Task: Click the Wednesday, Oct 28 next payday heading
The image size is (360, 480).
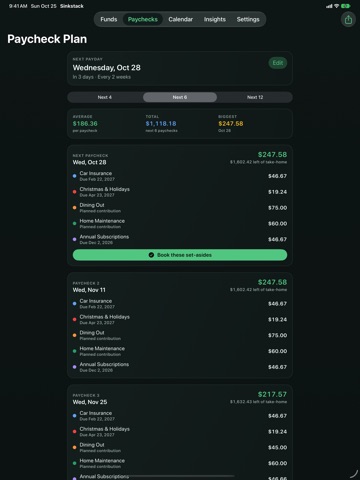Action: (x=107, y=68)
